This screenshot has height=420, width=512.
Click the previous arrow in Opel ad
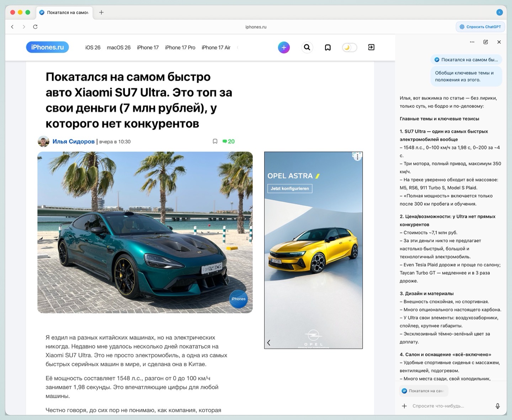269,343
